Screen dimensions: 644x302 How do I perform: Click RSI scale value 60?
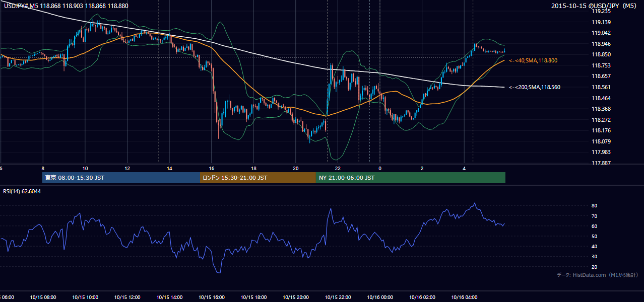pyautogui.click(x=594, y=226)
